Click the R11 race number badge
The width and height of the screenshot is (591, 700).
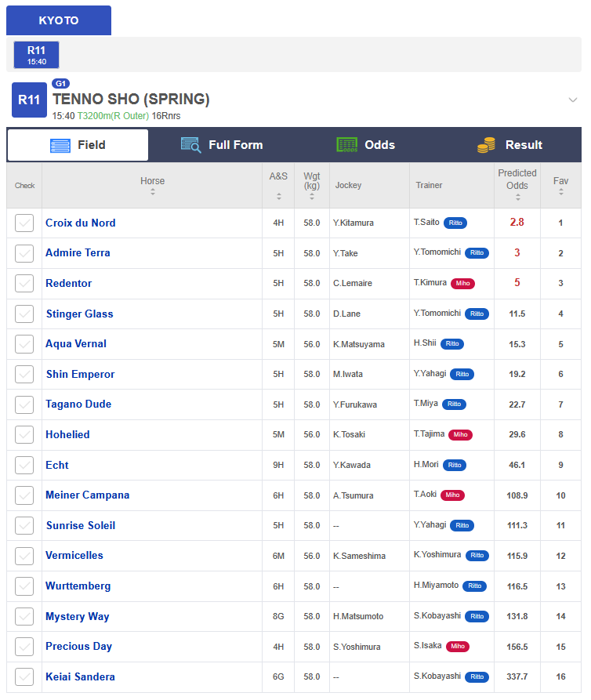(29, 100)
